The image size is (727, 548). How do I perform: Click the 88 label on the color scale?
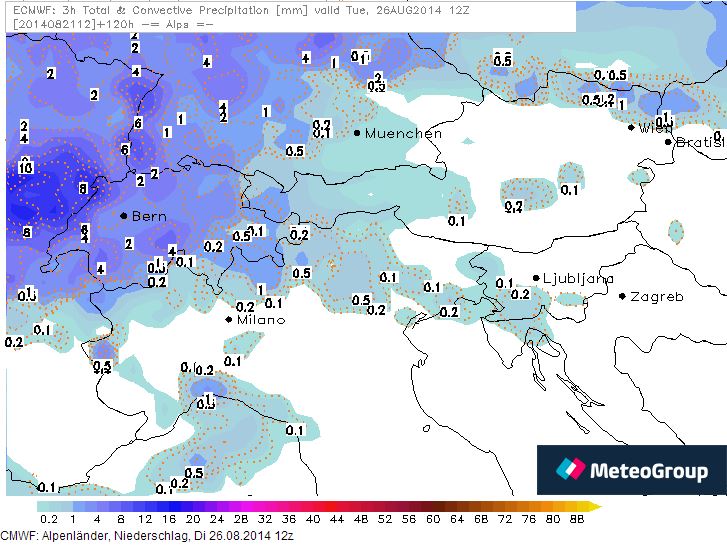click(577, 519)
